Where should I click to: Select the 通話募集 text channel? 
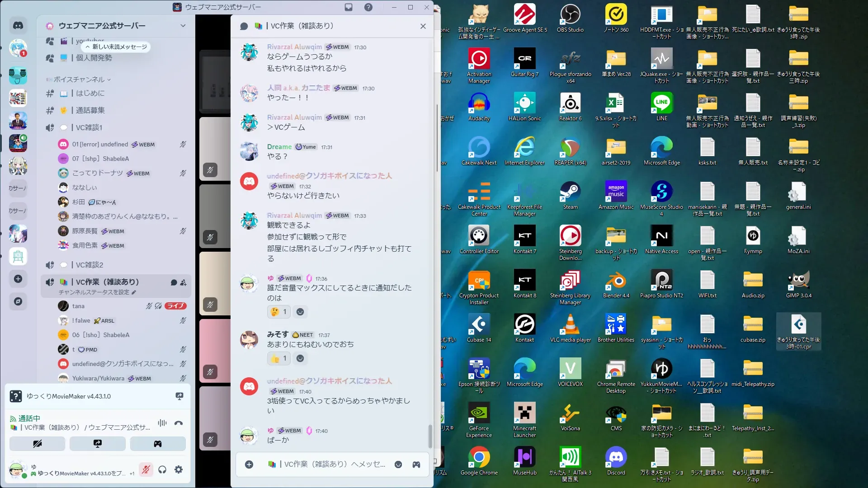[x=90, y=110]
